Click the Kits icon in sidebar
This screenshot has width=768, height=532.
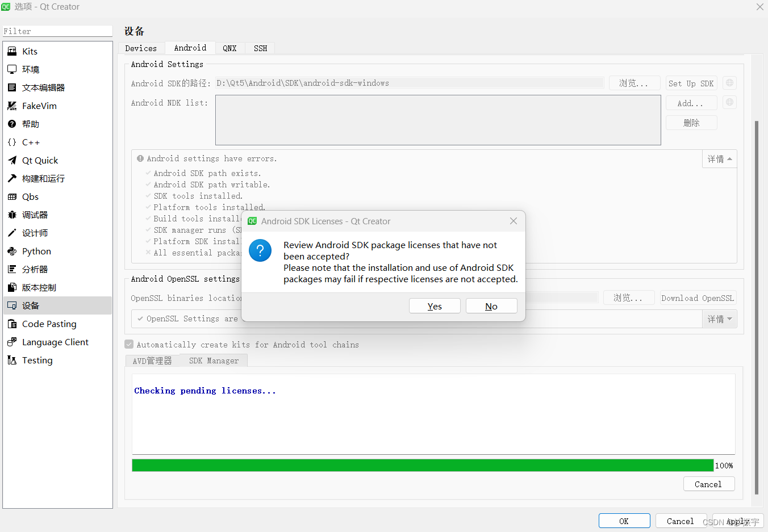pos(12,51)
